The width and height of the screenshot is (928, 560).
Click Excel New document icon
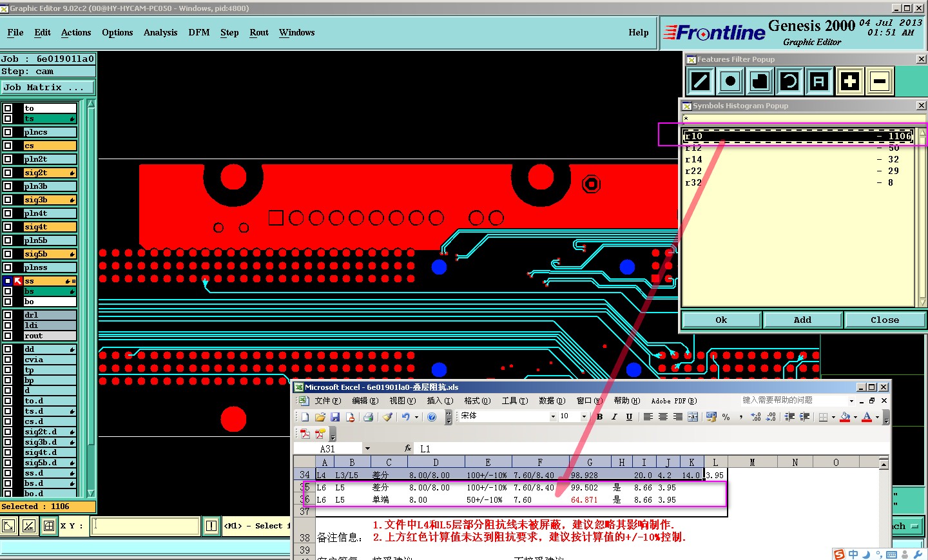(x=305, y=417)
